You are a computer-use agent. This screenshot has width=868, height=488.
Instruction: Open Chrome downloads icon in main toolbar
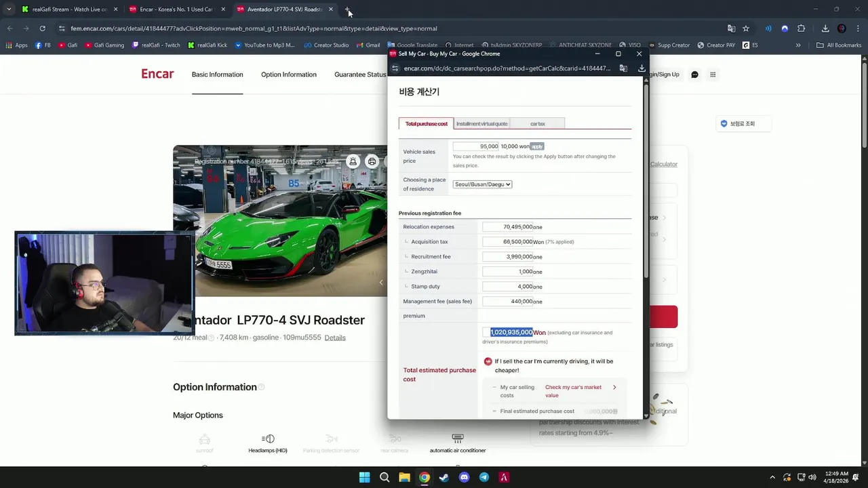[825, 28]
